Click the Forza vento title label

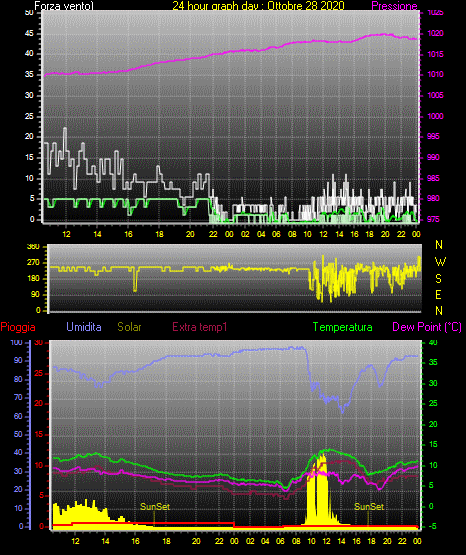pos(64,6)
